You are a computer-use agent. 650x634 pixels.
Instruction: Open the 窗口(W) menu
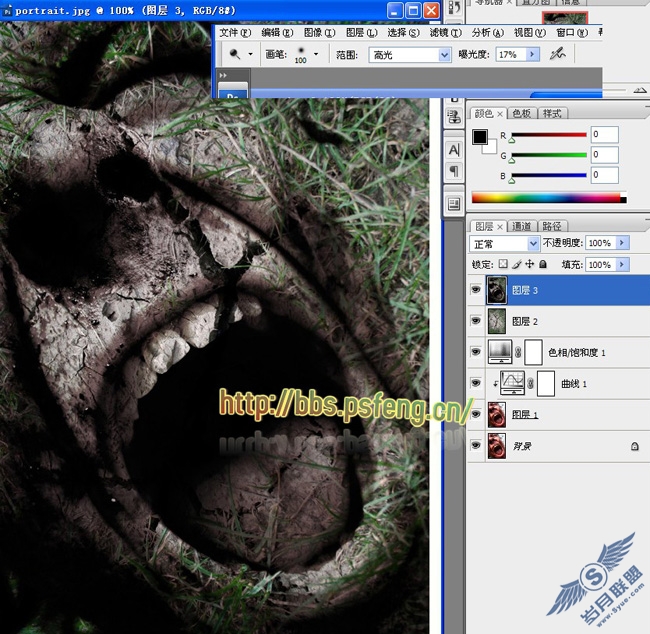[x=572, y=32]
